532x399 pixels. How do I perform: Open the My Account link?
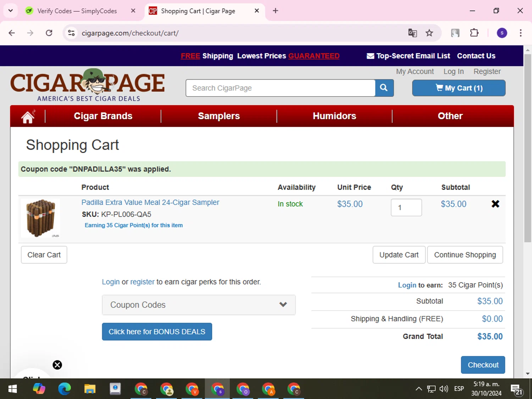point(415,71)
